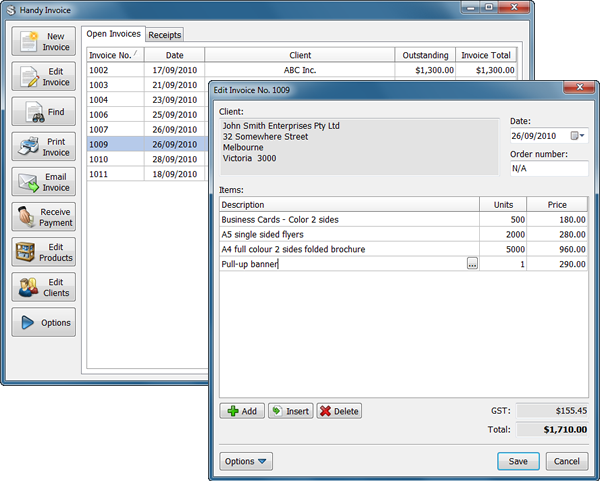Sort by the Client column header
Image resolution: width=600 pixels, height=481 pixels.
(x=300, y=55)
